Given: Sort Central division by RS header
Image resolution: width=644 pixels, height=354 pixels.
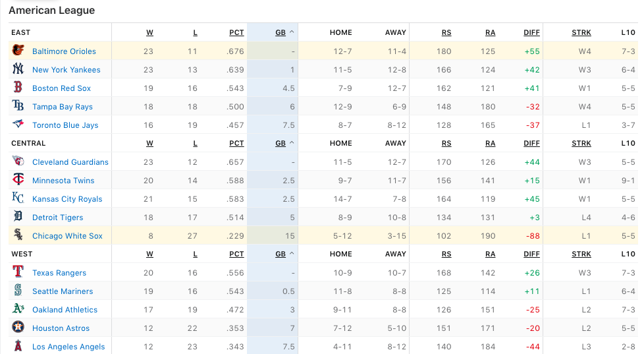Looking at the screenshot, I should (x=446, y=143).
